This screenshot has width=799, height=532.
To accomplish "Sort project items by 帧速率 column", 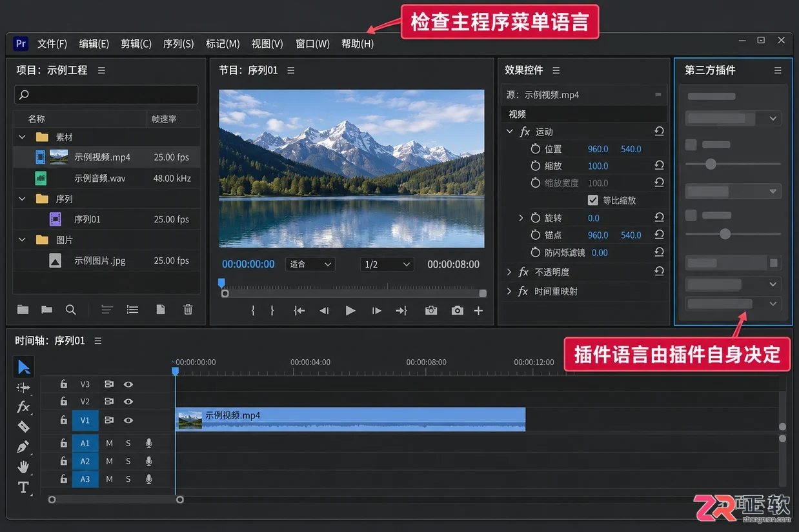I will click(x=164, y=119).
